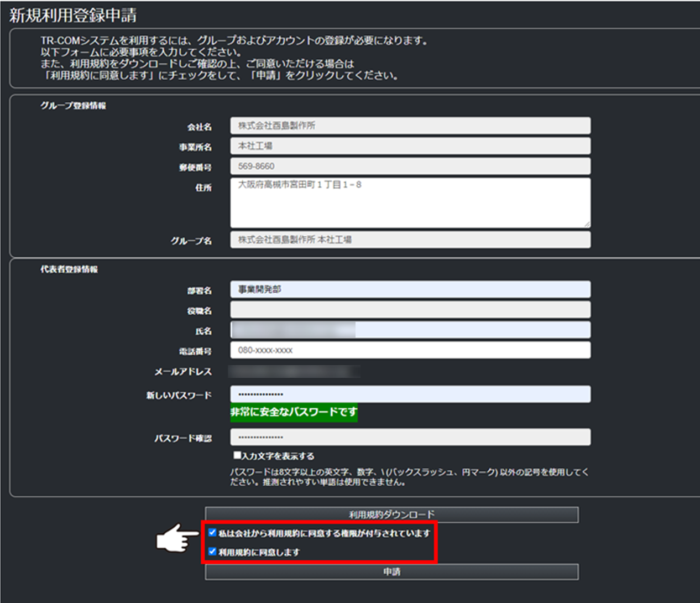Submit the form with 申請 button
The height and width of the screenshot is (603, 700).
pos(391,571)
